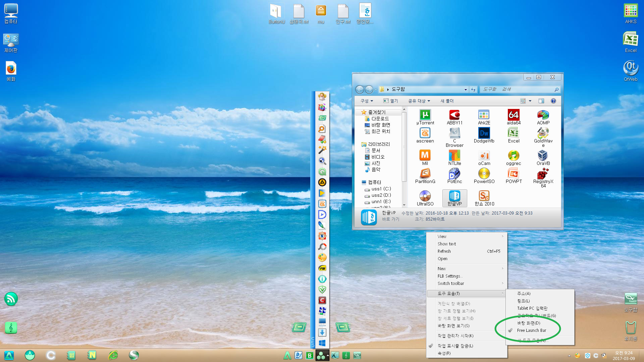Open FLB Settings... menu entry
This screenshot has width=644, height=362.
467,276
